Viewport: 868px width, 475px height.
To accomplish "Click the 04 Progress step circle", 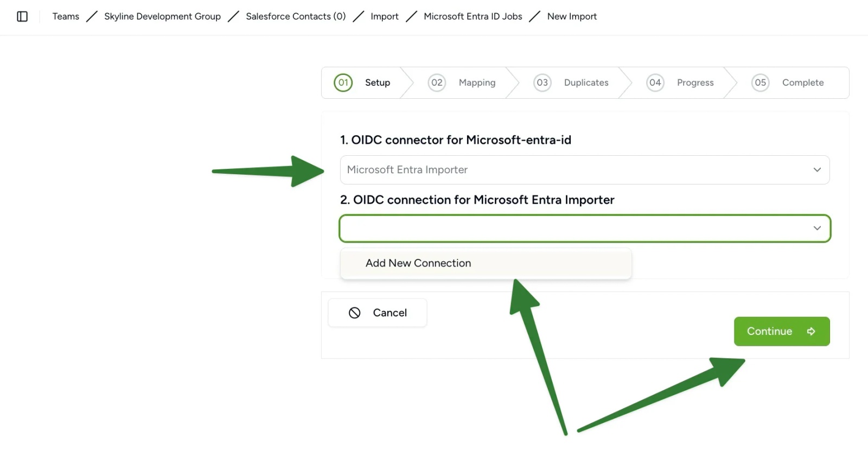I will coord(655,83).
